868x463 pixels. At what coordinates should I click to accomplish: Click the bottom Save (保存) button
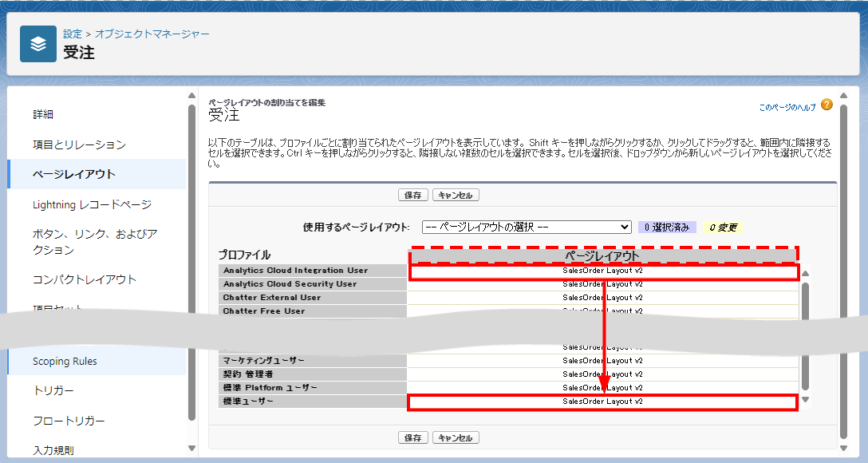[413, 437]
